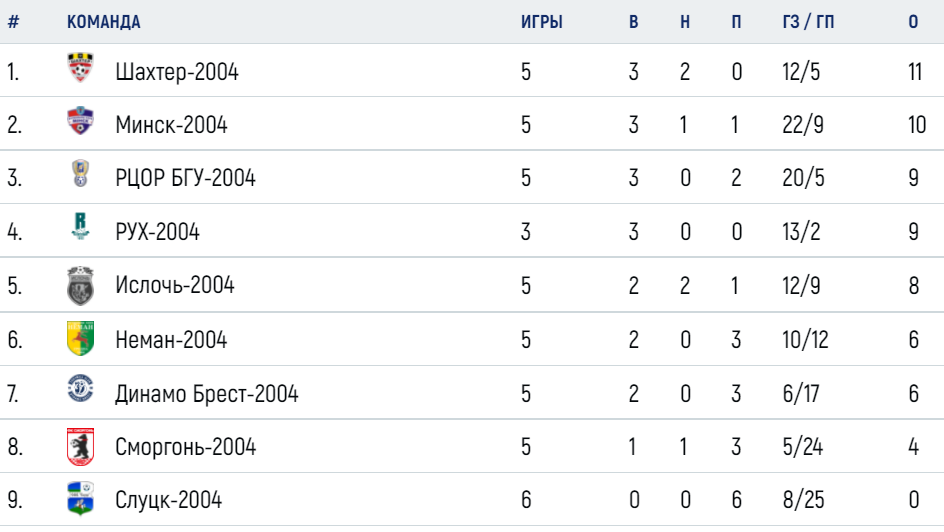Click the П losses column header
This screenshot has width=944, height=532.
[736, 22]
